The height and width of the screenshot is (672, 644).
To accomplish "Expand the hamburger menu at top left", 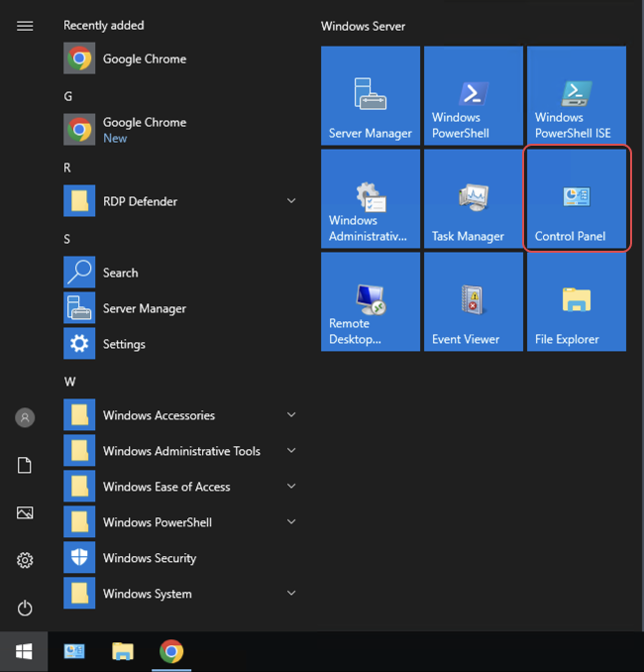I will pyautogui.click(x=25, y=26).
